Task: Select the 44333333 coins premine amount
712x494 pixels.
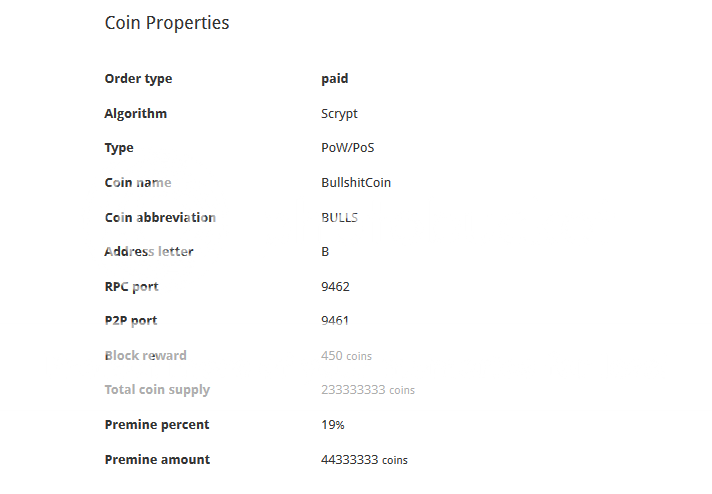Action: (364, 460)
